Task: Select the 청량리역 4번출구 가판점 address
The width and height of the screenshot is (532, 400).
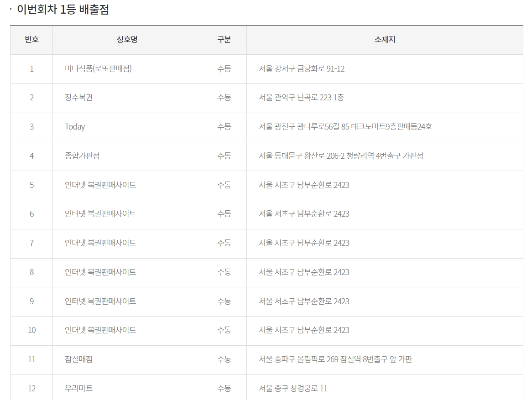Action: 341,156
